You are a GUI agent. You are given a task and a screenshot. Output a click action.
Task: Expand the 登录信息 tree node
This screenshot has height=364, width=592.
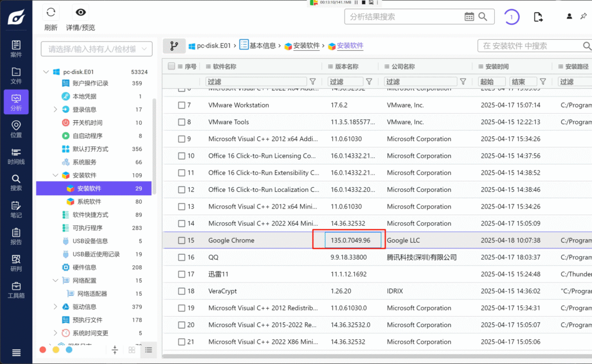pos(55,109)
